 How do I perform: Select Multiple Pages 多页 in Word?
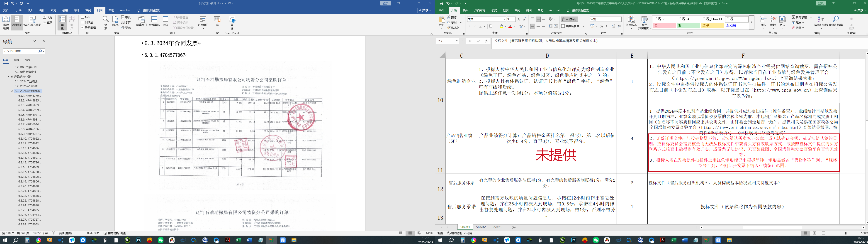coord(126,22)
